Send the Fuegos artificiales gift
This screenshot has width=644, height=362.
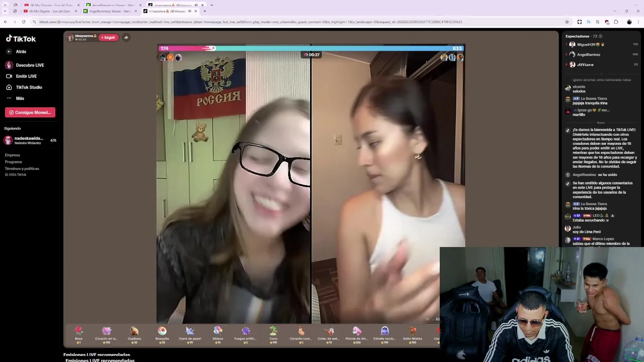(x=246, y=334)
